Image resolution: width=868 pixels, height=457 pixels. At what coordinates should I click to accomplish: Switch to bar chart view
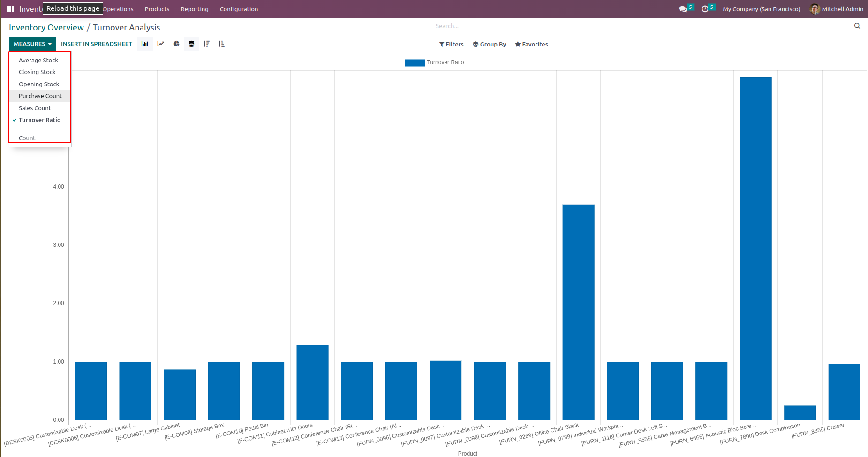(x=145, y=44)
